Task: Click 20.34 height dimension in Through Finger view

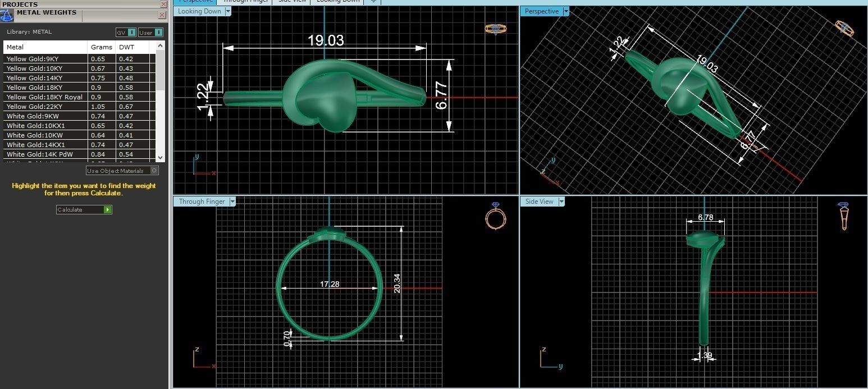Action: point(397,283)
